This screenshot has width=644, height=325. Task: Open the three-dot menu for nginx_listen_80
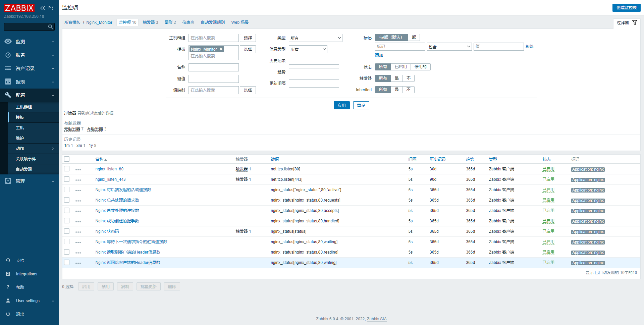(x=78, y=170)
